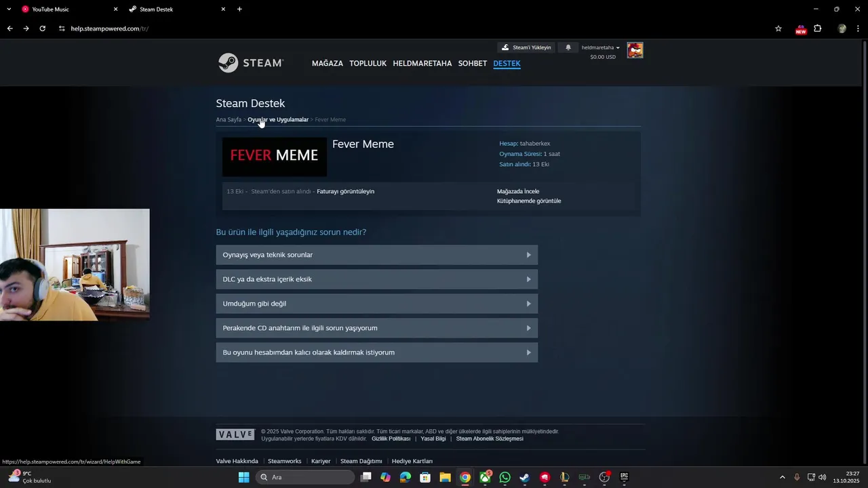Click Mağazada İncele link

518,191
